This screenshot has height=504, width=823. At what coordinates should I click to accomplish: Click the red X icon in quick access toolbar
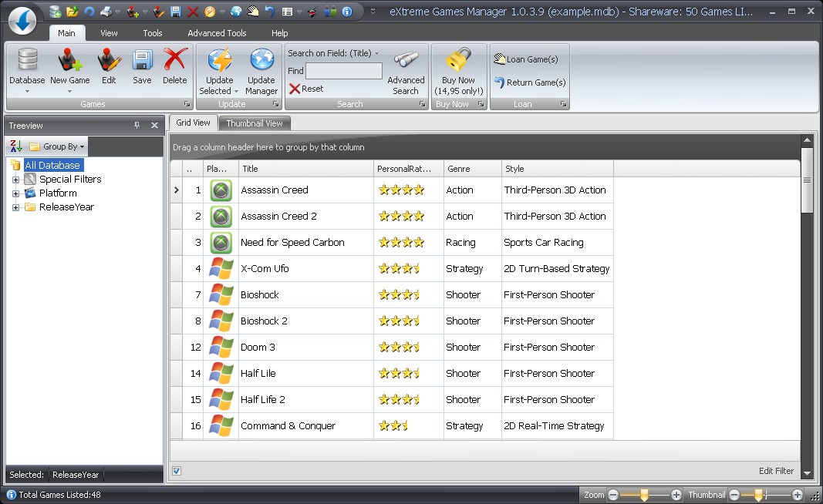click(193, 11)
